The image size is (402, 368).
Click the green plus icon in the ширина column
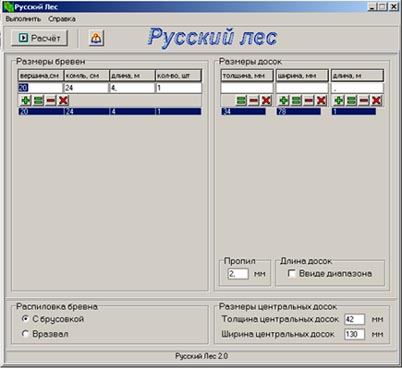(284, 100)
